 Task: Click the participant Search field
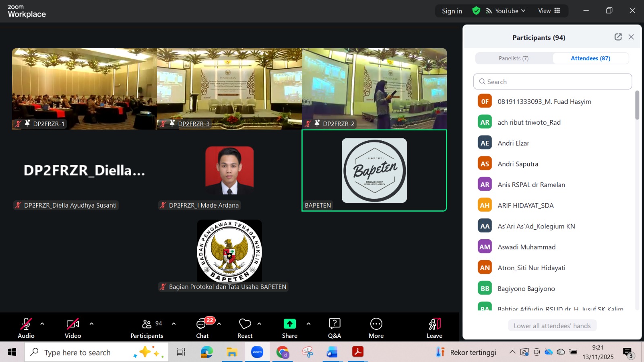pyautogui.click(x=552, y=81)
